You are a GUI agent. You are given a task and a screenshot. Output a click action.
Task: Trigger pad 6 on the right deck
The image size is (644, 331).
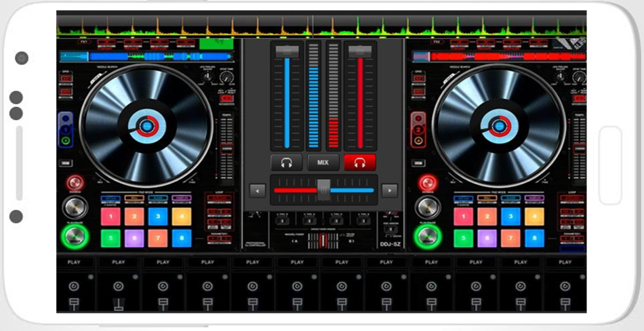[x=487, y=238]
